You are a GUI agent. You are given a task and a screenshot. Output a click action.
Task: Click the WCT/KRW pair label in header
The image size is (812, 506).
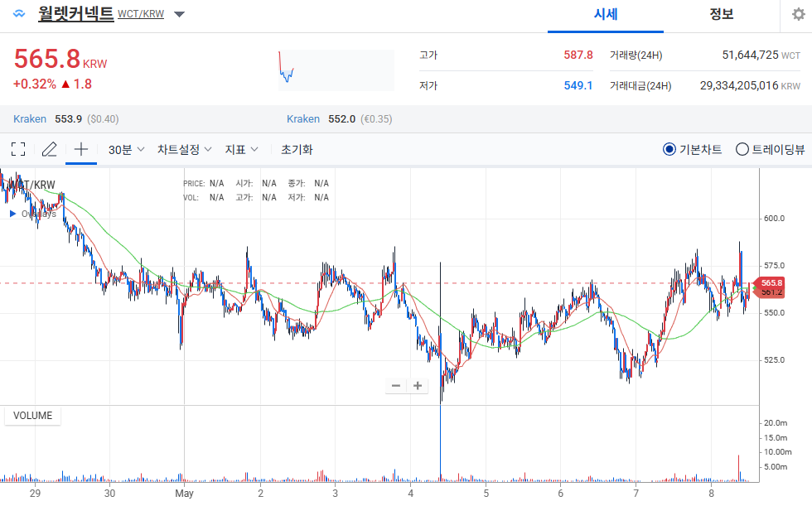[141, 14]
